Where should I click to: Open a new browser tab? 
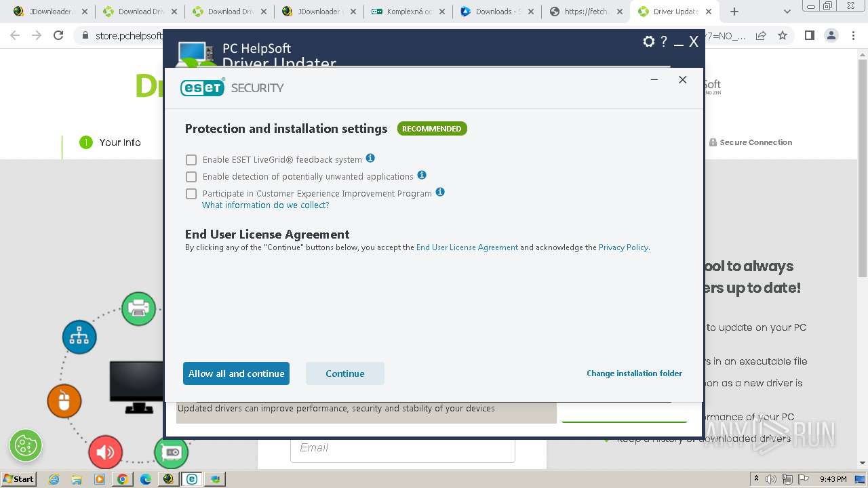pyautogui.click(x=734, y=12)
